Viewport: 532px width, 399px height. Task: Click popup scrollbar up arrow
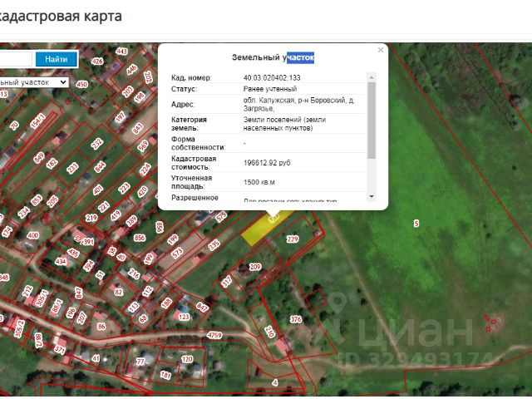(372, 77)
